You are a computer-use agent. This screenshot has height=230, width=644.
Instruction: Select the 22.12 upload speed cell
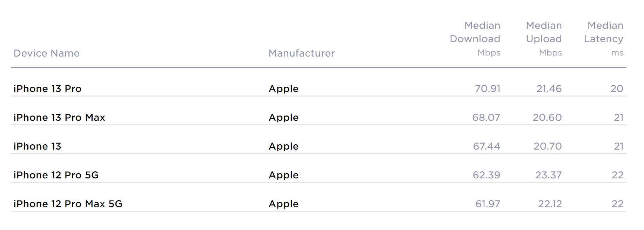click(550, 204)
